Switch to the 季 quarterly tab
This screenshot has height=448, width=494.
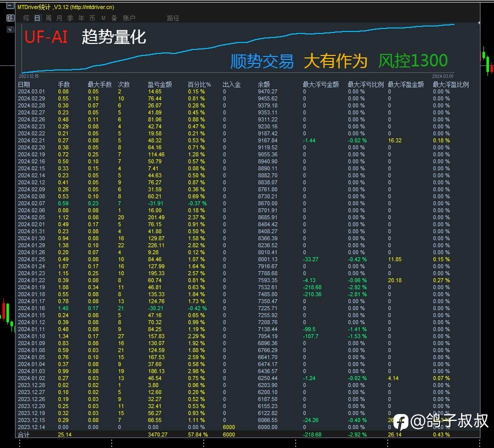(x=70, y=18)
